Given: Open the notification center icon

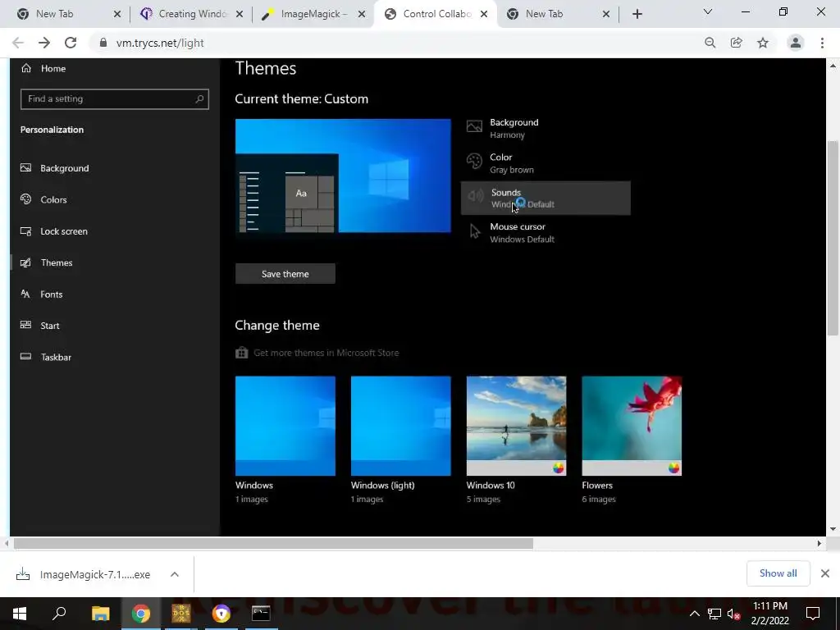Looking at the screenshot, I should click(813, 614).
